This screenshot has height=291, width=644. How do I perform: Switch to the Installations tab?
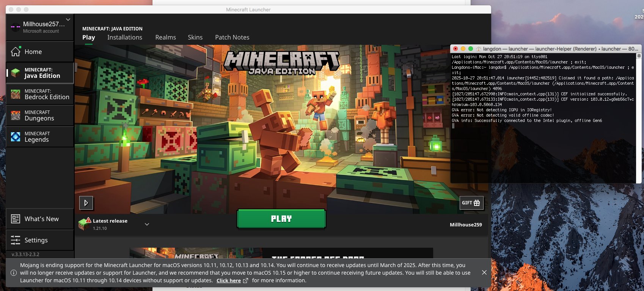pyautogui.click(x=125, y=37)
